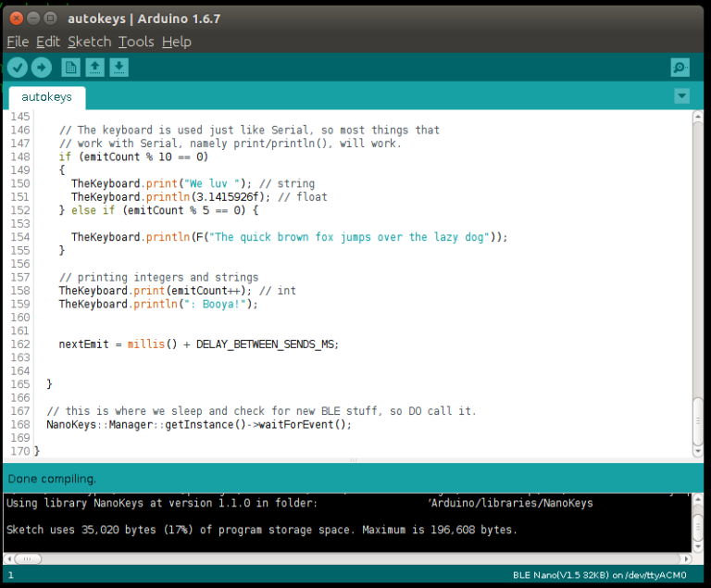Place cursor on the nextEmit millis line

coord(198,344)
